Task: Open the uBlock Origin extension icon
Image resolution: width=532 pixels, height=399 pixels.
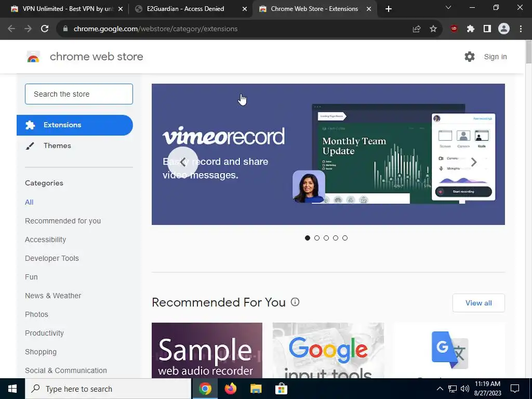Action: click(x=454, y=29)
